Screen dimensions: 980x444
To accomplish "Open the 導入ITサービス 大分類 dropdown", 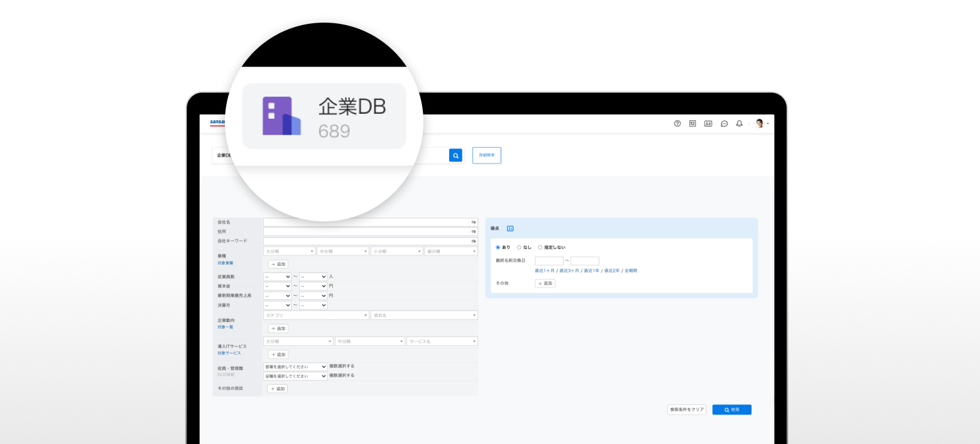I will (x=298, y=341).
